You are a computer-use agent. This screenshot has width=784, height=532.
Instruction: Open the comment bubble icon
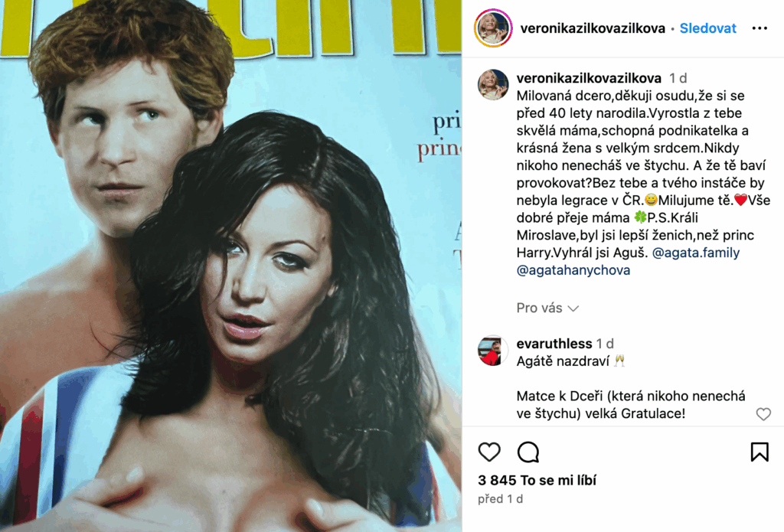coord(528,452)
